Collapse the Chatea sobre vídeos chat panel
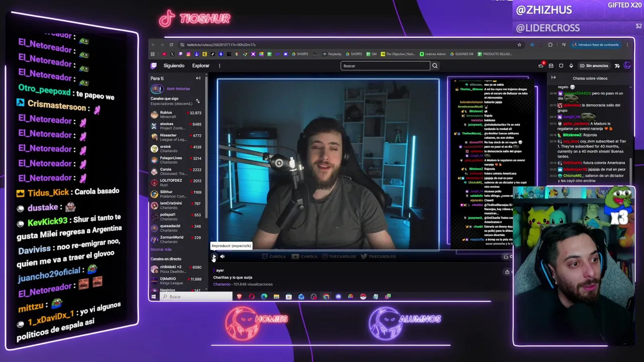644x362 pixels. (x=553, y=78)
